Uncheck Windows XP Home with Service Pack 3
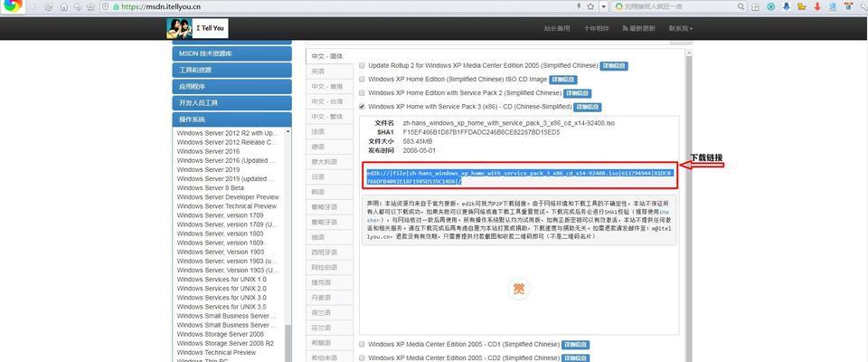This screenshot has height=362, width=868. [x=363, y=106]
